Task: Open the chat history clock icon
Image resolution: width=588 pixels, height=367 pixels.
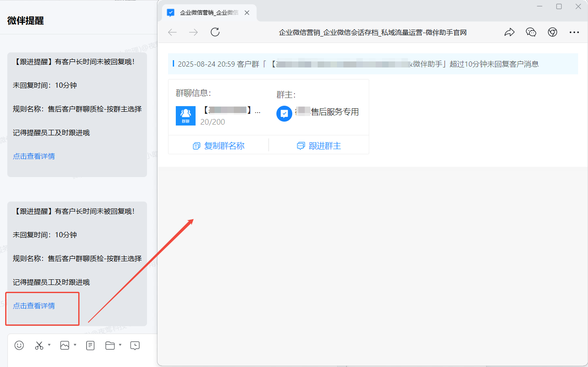Action: (x=135, y=345)
